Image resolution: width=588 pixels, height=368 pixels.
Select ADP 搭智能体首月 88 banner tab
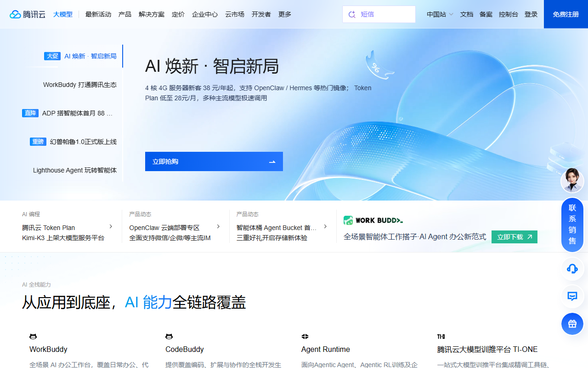pos(77,113)
